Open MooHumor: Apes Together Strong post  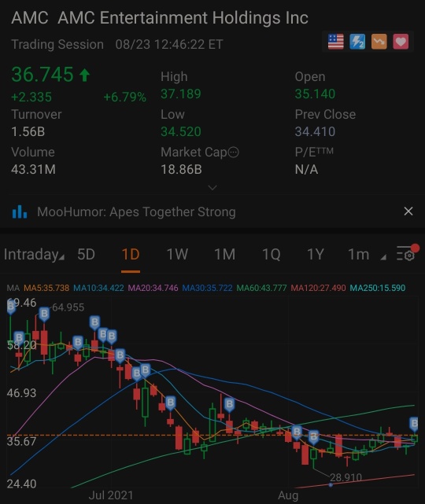point(136,212)
